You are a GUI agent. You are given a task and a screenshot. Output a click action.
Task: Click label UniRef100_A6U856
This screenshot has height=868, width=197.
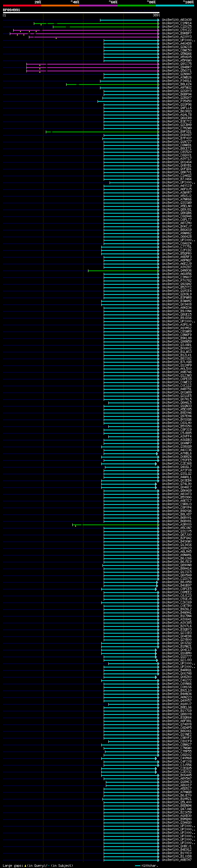(177, 274)
